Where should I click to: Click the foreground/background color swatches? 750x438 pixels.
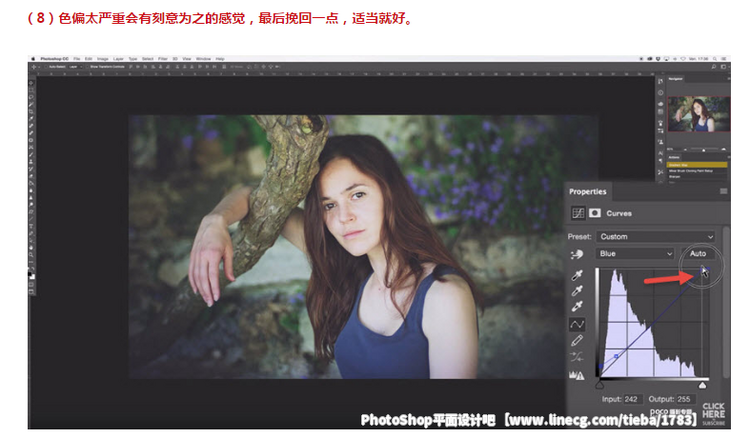tap(32, 274)
